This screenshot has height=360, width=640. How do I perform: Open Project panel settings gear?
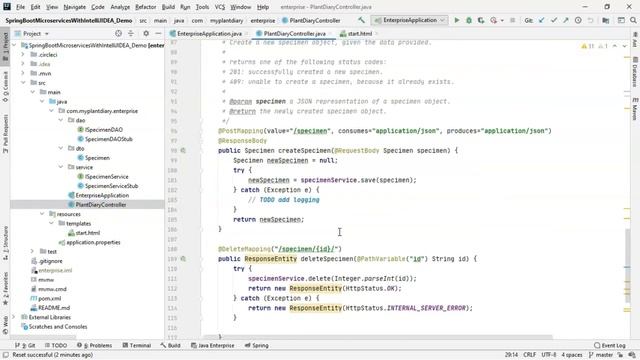click(146, 33)
